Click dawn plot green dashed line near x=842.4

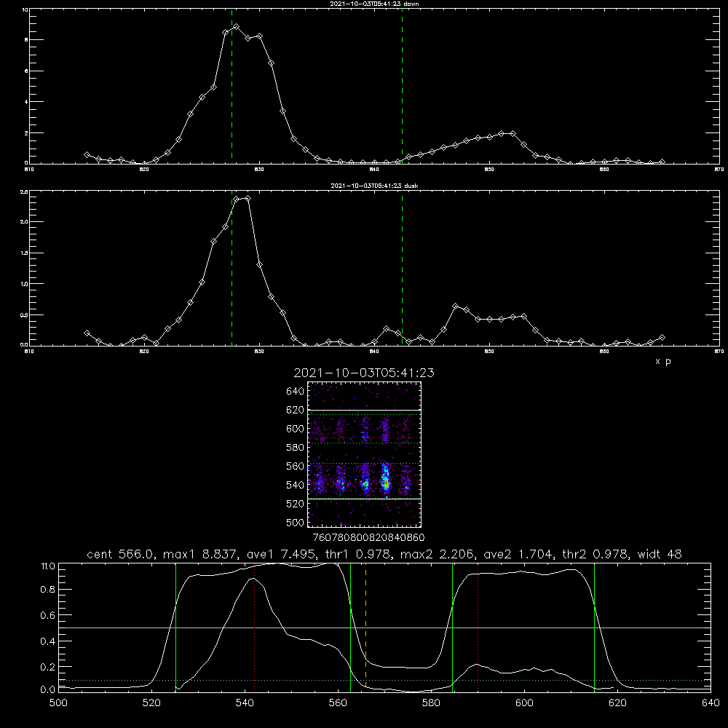(x=402, y=86)
